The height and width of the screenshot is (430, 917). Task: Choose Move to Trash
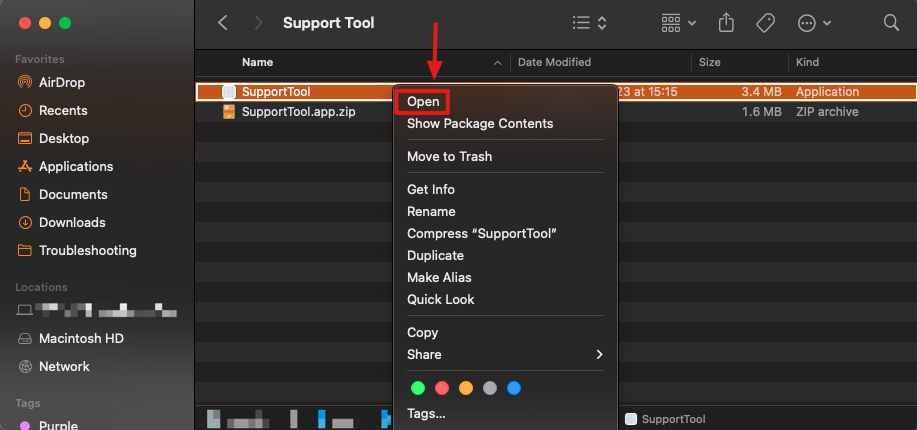click(449, 156)
